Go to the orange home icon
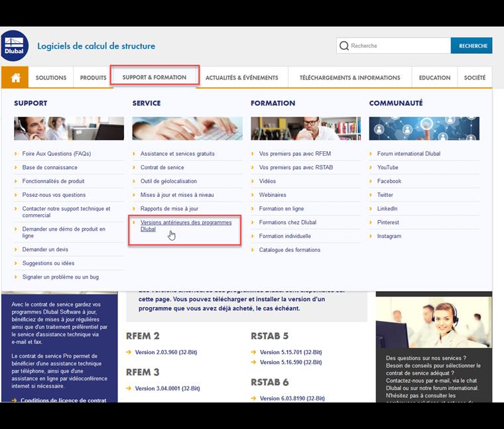 15,78
